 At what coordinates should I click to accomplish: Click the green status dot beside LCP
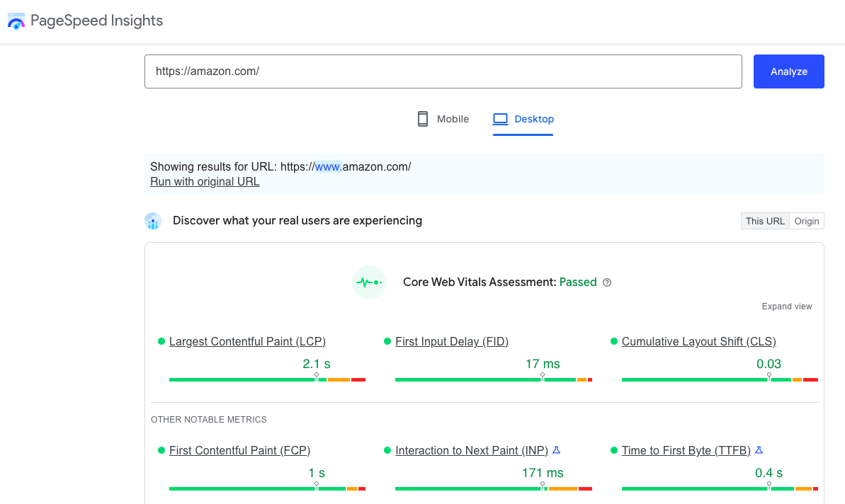tap(161, 341)
